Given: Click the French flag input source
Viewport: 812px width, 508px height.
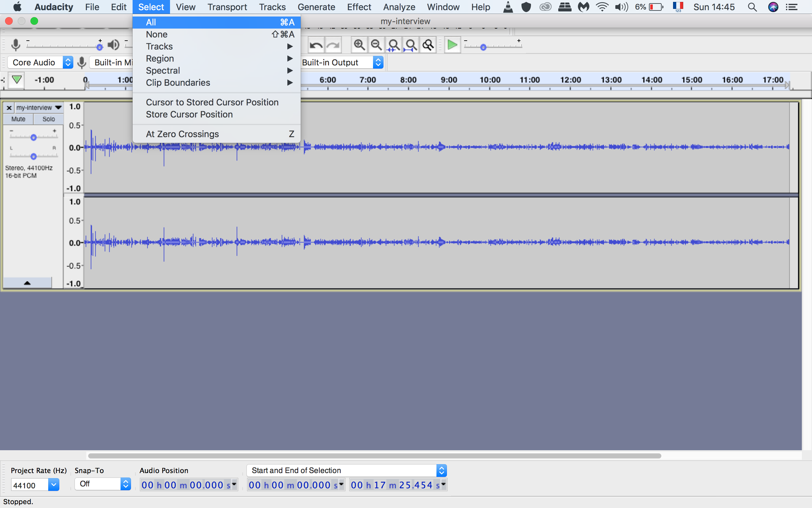Looking at the screenshot, I should (x=678, y=7).
